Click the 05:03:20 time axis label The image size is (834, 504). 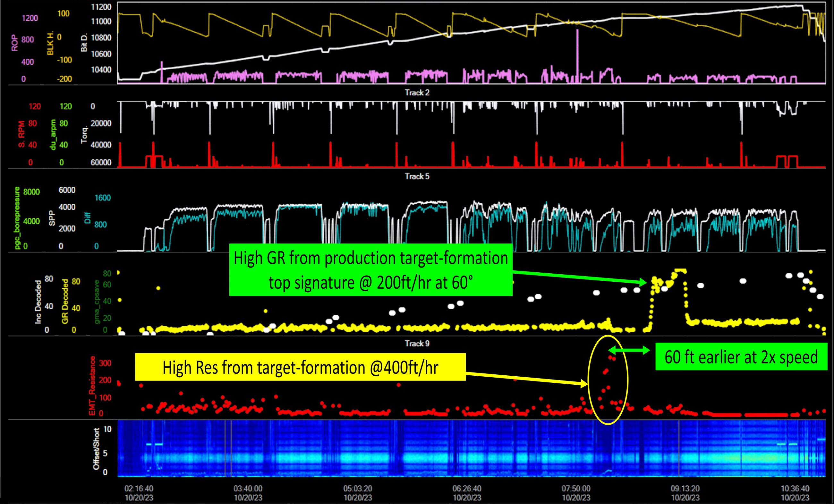(x=358, y=488)
